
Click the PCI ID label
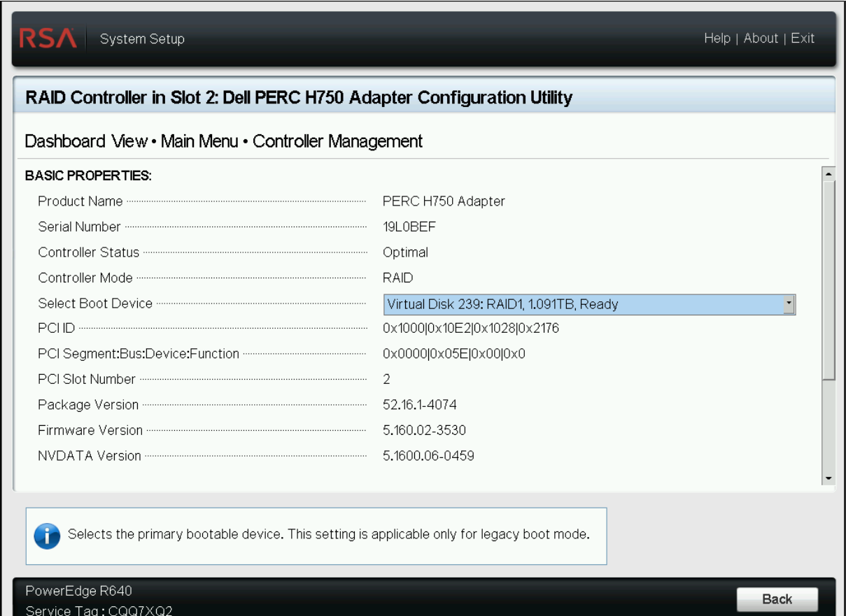click(56, 328)
